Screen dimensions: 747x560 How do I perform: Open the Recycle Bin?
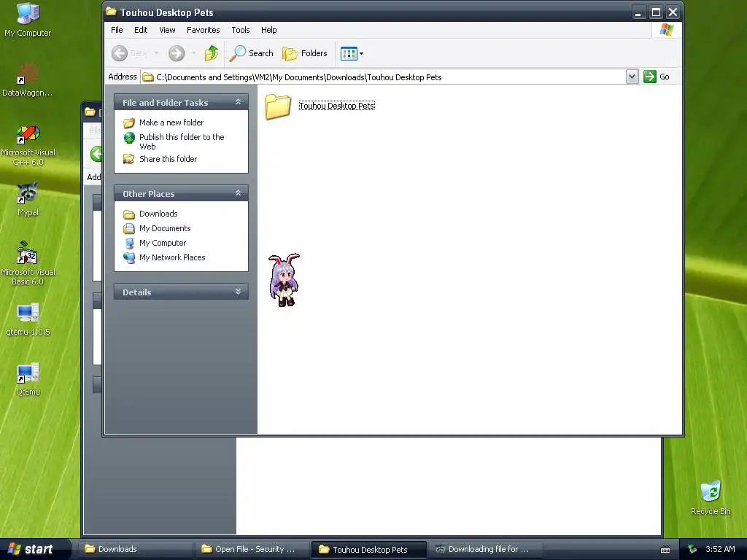point(711,498)
